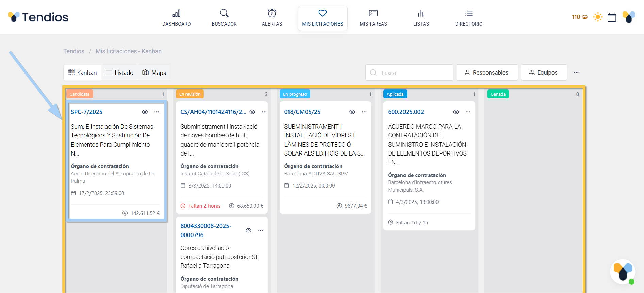
Task: Expand options menu on 018/CM05/25 card
Action: (x=364, y=112)
